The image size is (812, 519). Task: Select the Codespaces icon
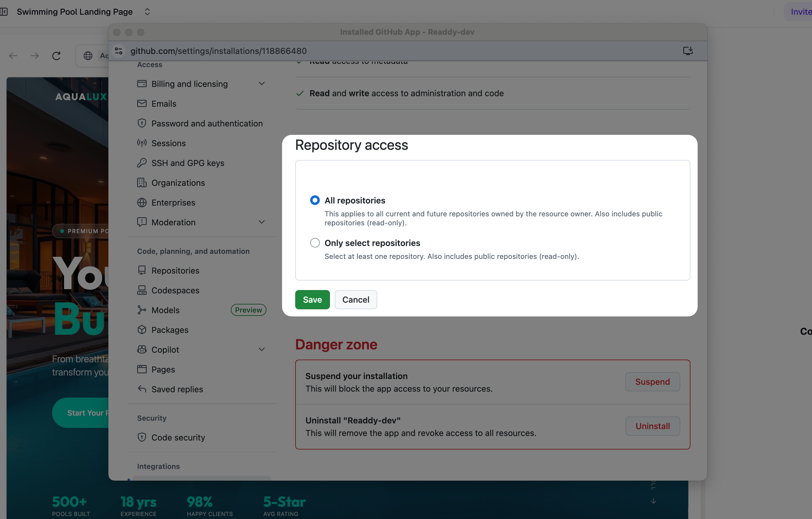tap(142, 290)
